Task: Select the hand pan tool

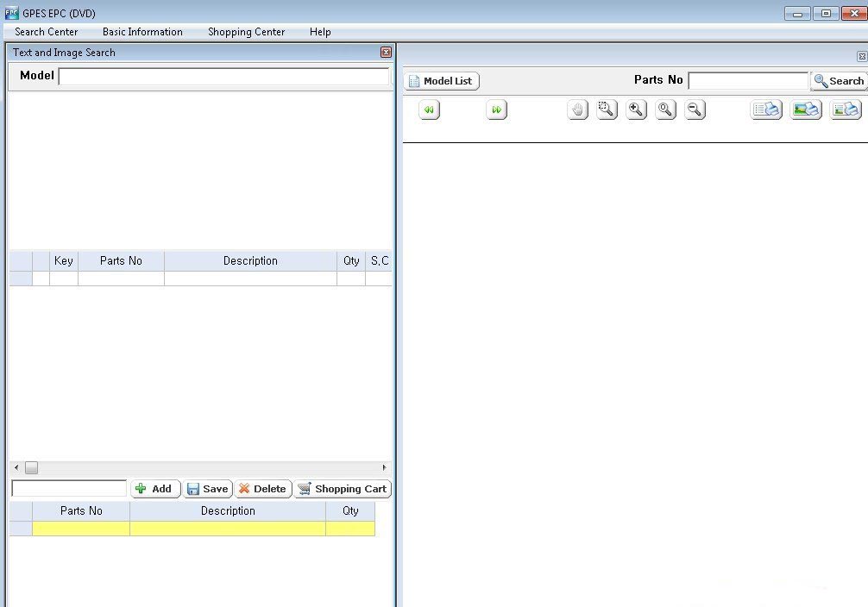Action: tap(578, 110)
